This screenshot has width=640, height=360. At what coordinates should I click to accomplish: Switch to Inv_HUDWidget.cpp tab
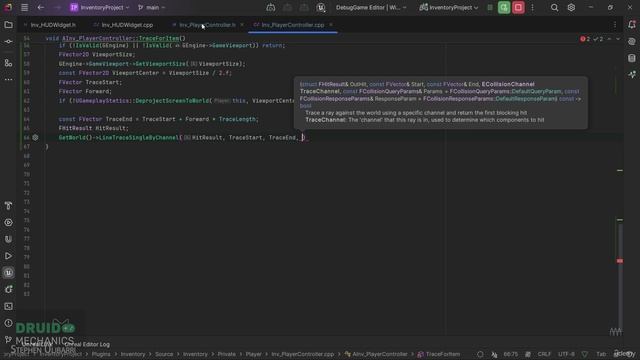point(127,25)
